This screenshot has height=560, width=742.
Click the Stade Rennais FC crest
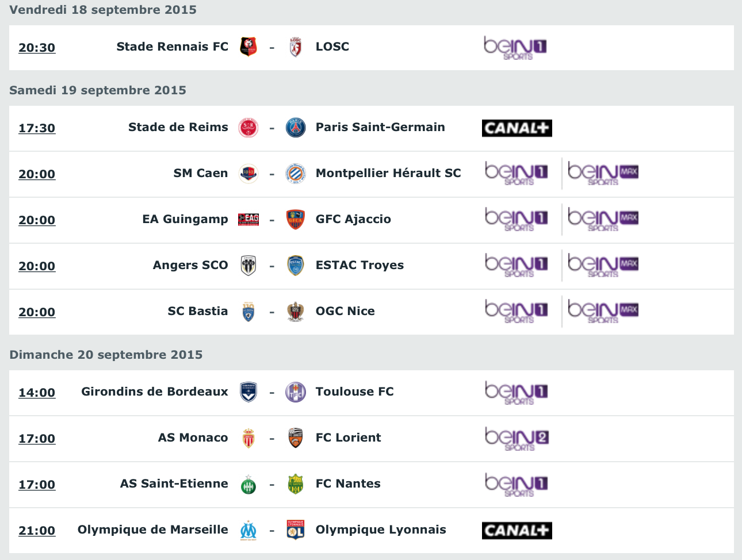[247, 47]
